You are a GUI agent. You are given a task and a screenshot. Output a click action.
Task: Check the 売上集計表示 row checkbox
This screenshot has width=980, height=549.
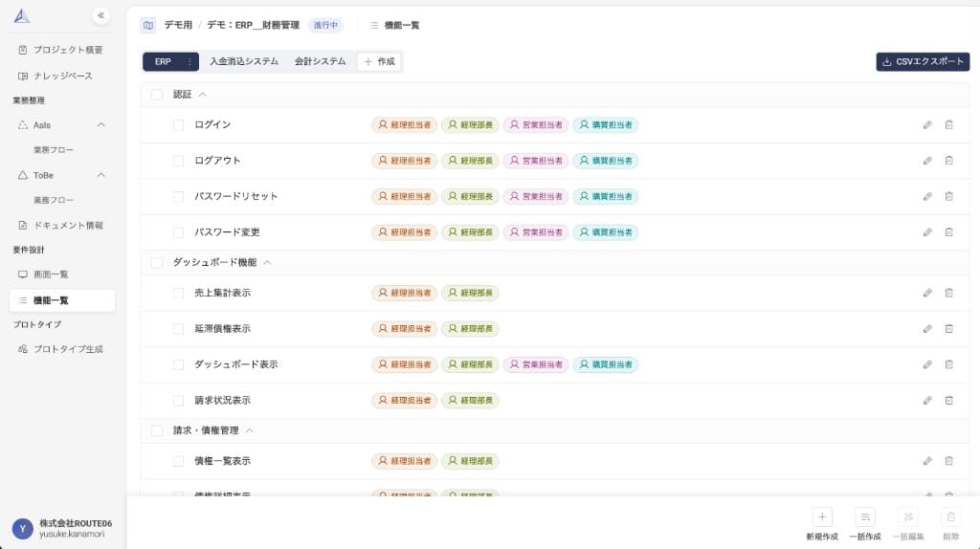[x=178, y=293]
